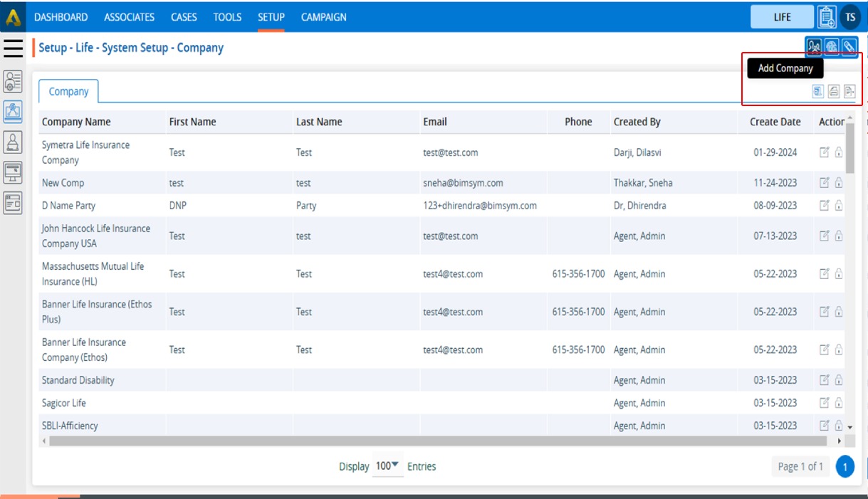Viewport: 868px width, 499px height.
Task: Click the lock icon for New Comp row
Action: point(838,183)
